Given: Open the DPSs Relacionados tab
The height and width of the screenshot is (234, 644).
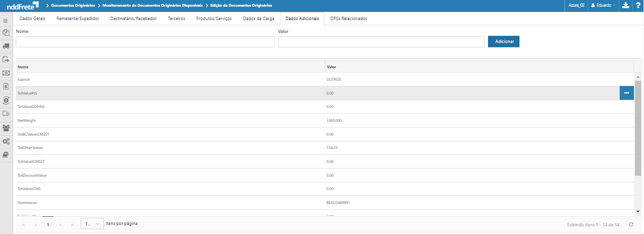Looking at the screenshot, I should [349, 19].
